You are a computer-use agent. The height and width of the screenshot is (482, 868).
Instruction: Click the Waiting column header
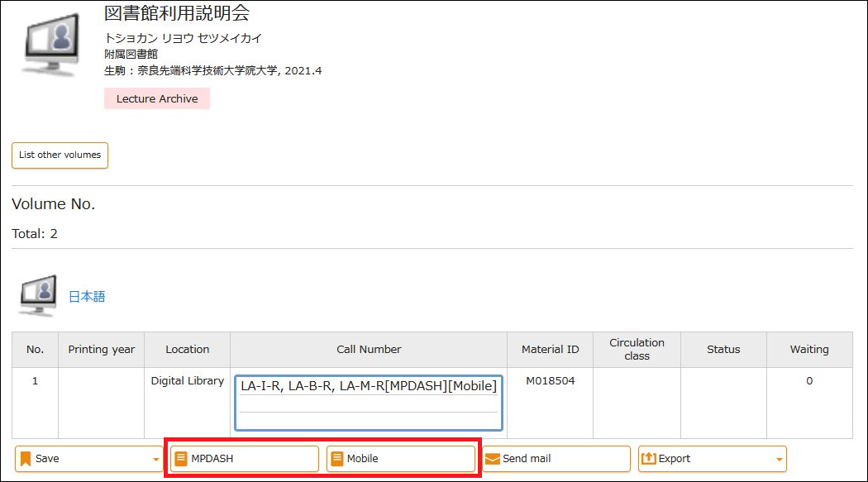point(809,350)
